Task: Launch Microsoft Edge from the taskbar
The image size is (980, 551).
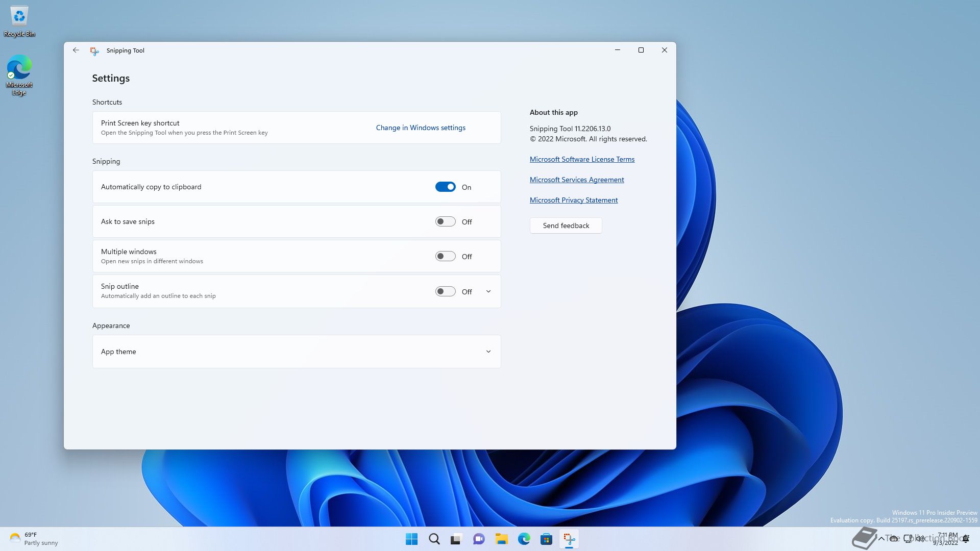Action: pos(524,539)
